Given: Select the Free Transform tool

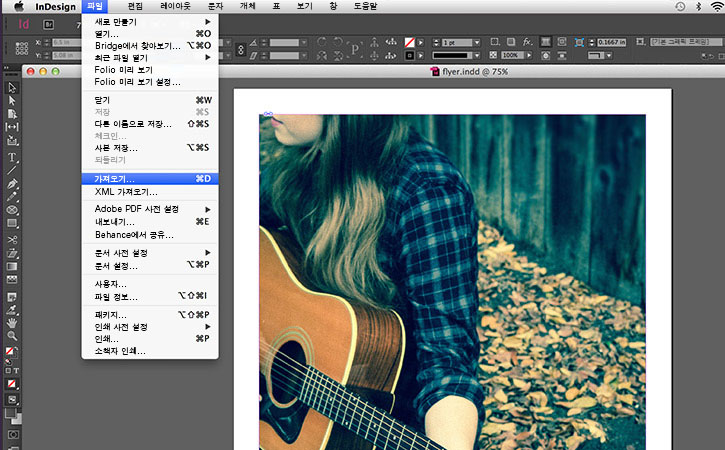Looking at the screenshot, I should pos(12,253).
